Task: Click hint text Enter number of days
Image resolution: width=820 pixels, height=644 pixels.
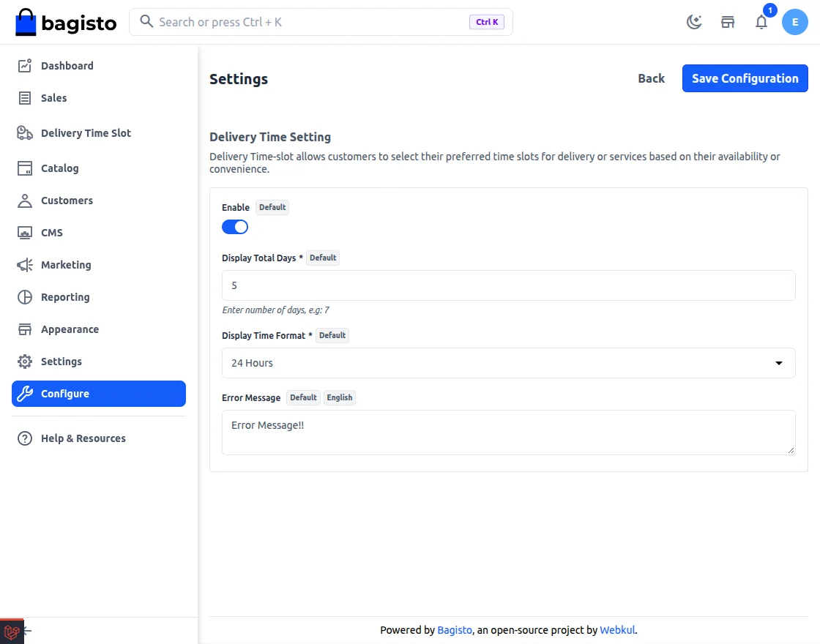Action: click(275, 310)
